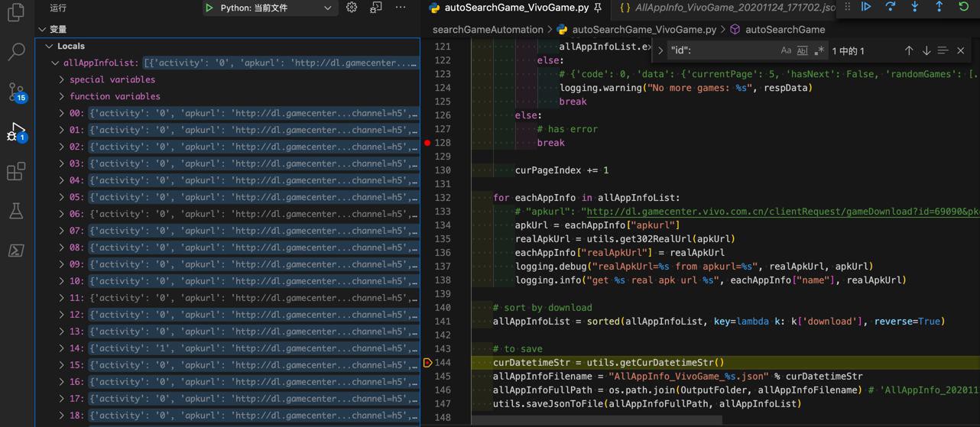Toggle Match Case in find widget
The image size is (980, 427).
[x=786, y=51]
